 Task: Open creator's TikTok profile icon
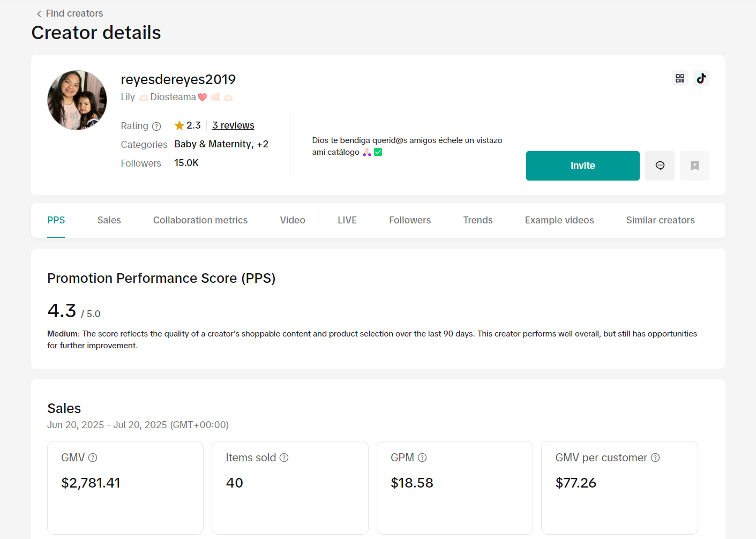(701, 78)
